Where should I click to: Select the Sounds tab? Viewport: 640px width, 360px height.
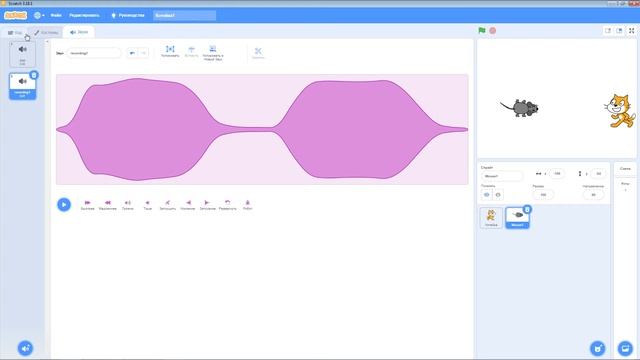point(79,32)
